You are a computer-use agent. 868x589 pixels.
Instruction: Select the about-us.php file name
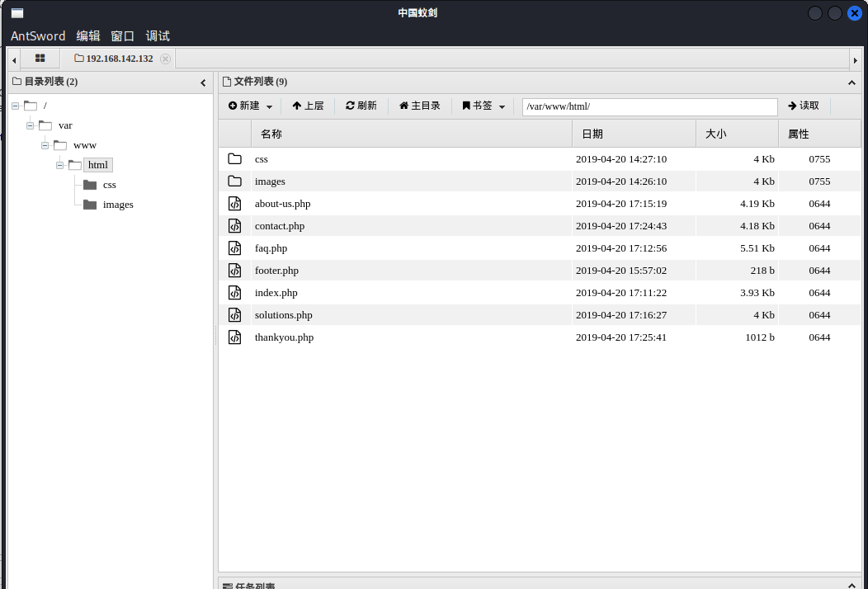coord(283,204)
